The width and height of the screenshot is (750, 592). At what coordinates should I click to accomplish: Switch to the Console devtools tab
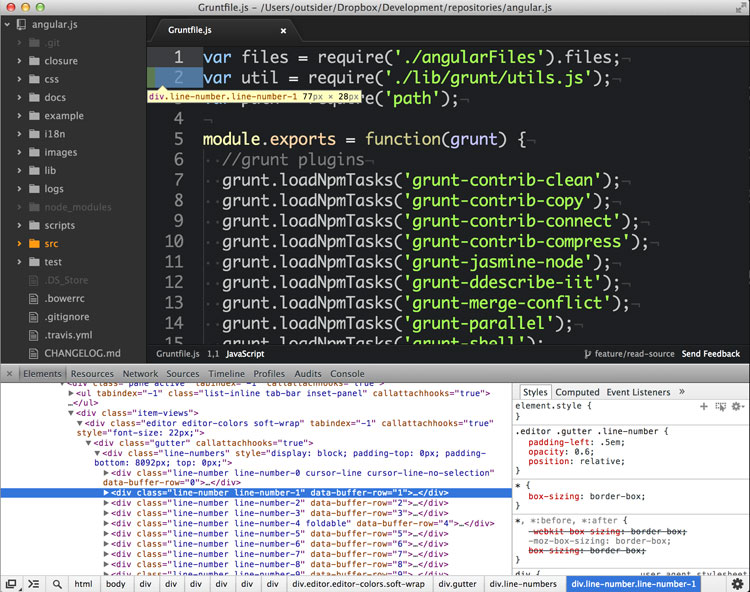click(347, 373)
